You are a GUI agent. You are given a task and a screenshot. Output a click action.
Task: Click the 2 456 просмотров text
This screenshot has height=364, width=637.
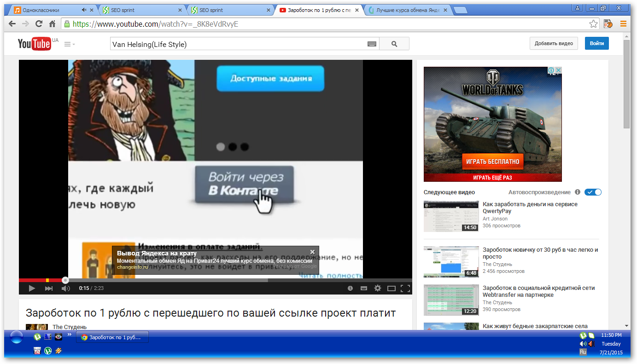tap(503, 272)
